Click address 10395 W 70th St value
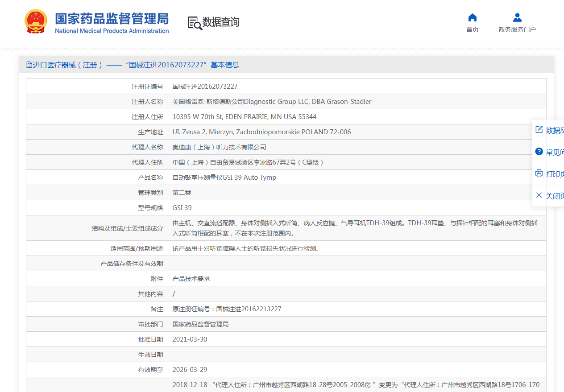The width and height of the screenshot is (564, 392). click(x=245, y=117)
